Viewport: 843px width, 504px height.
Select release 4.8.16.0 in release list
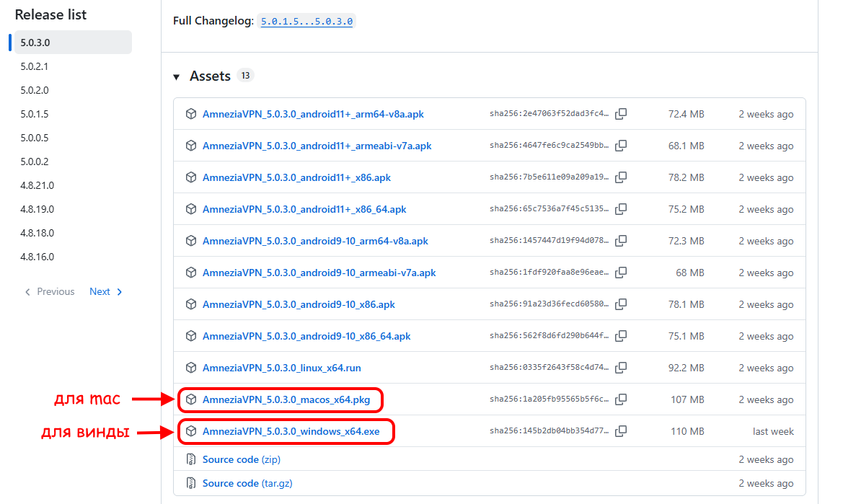click(x=37, y=256)
